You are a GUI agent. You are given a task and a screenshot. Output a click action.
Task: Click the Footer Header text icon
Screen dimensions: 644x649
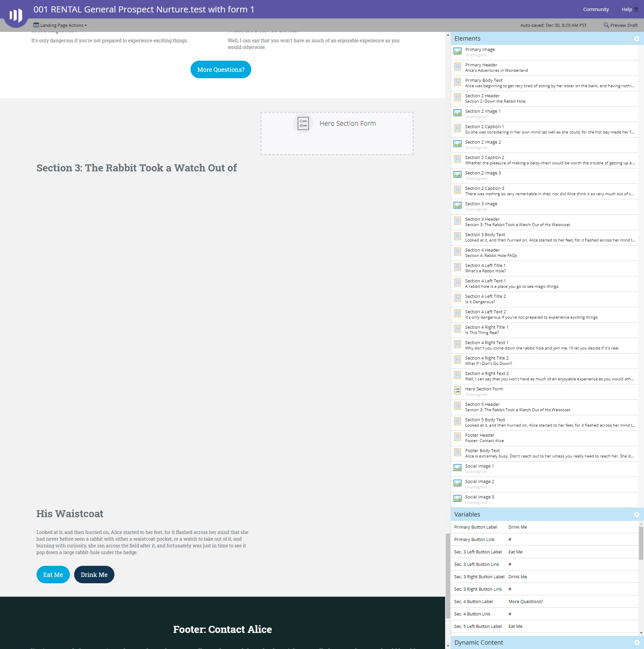(x=457, y=437)
